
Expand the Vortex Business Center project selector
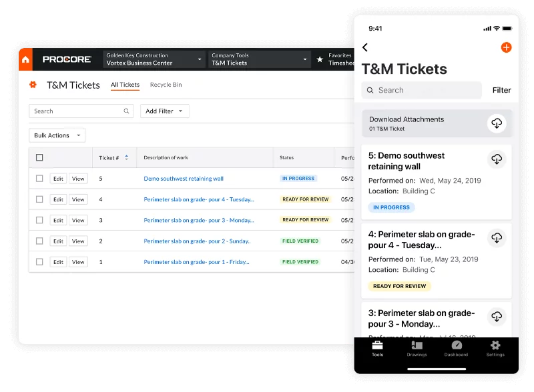click(x=154, y=59)
